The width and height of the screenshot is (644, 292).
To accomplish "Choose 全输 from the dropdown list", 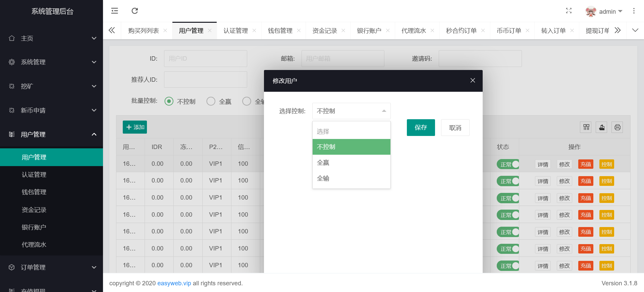I will 351,178.
